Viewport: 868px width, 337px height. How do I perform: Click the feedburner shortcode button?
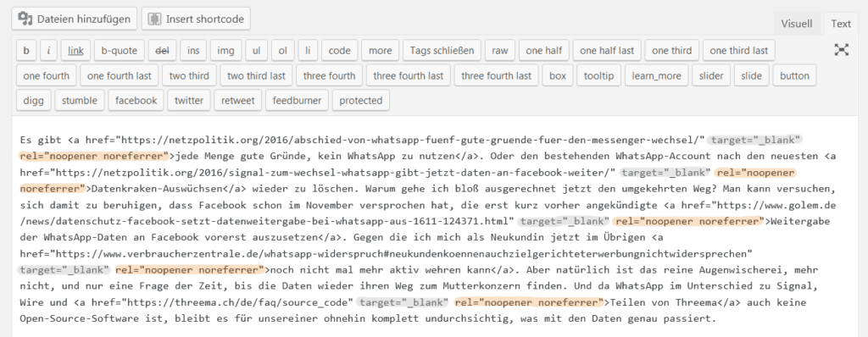298,101
